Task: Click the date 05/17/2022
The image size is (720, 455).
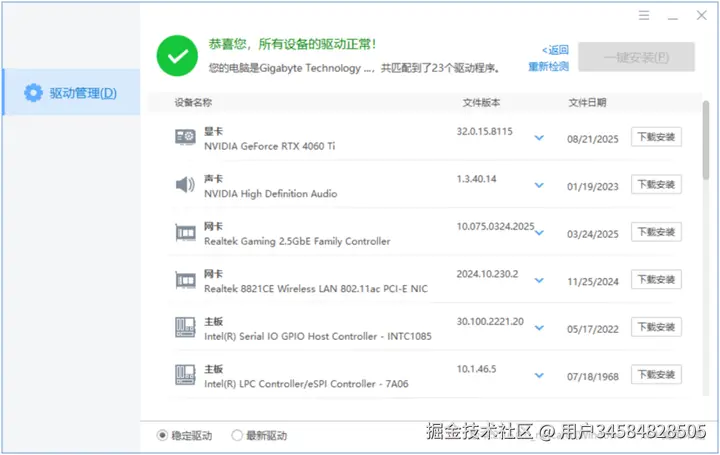Action: tap(593, 329)
